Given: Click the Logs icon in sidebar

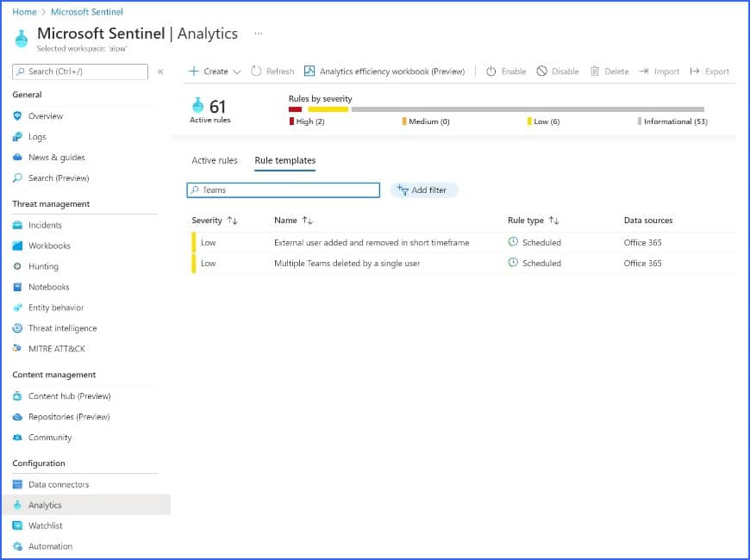Looking at the screenshot, I should pyautogui.click(x=18, y=137).
